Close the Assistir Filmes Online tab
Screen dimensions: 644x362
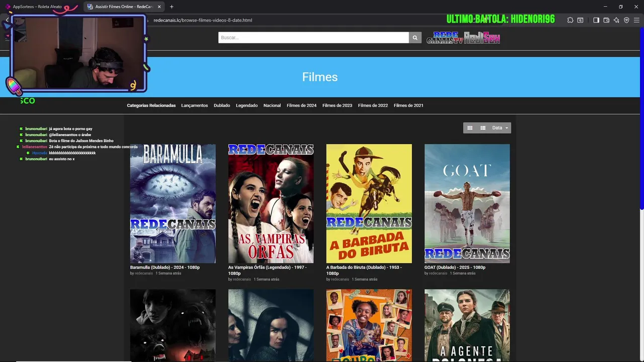coord(159,7)
